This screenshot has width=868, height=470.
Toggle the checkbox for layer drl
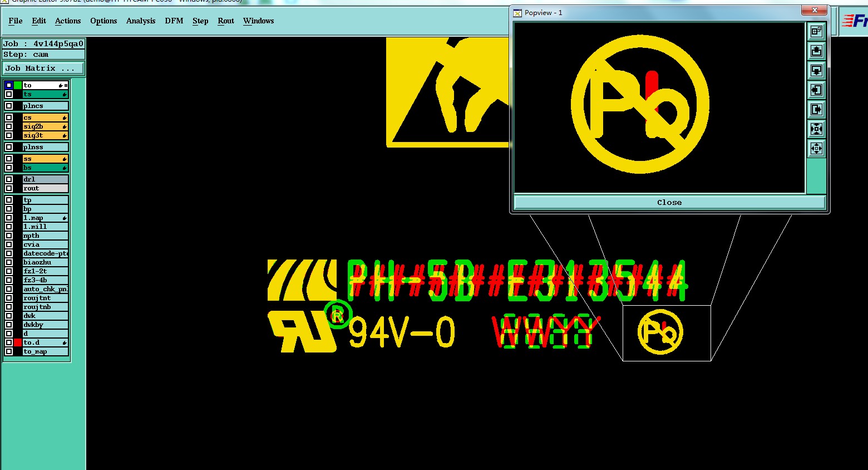[x=9, y=179]
